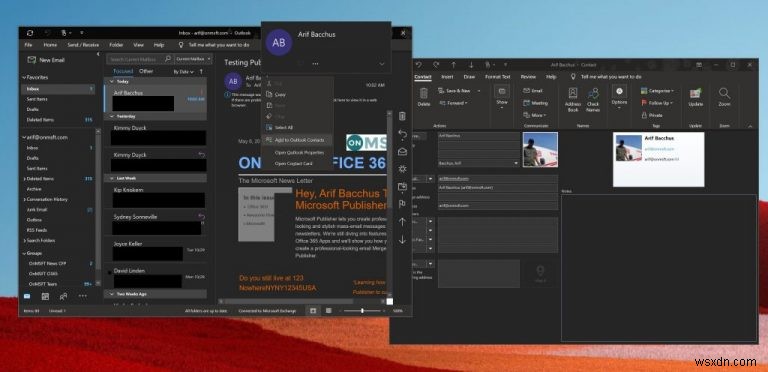The image size is (768, 372).
Task: Open more navigation options ellipsis
Action: click(x=82, y=296)
